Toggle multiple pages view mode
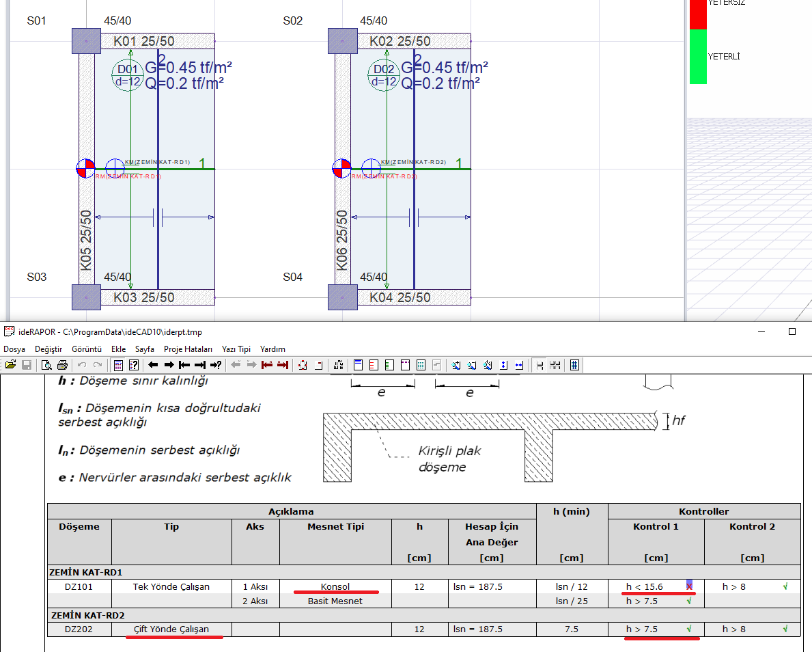Screen dimensions: 812x652 [x=555, y=365]
